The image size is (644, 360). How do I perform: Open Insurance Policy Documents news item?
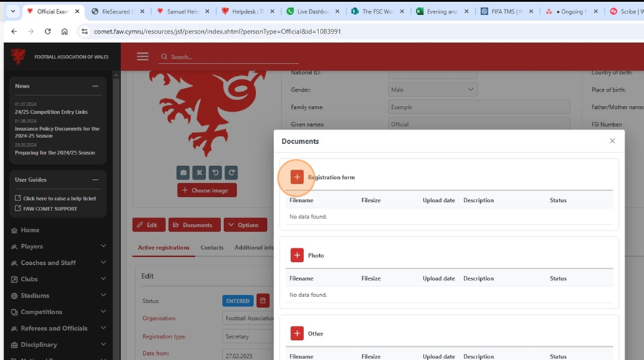click(x=57, y=132)
